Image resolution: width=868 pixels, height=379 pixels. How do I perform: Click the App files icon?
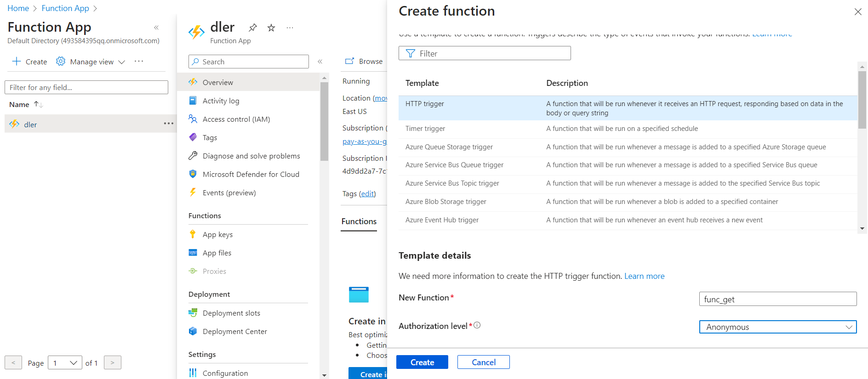(193, 253)
